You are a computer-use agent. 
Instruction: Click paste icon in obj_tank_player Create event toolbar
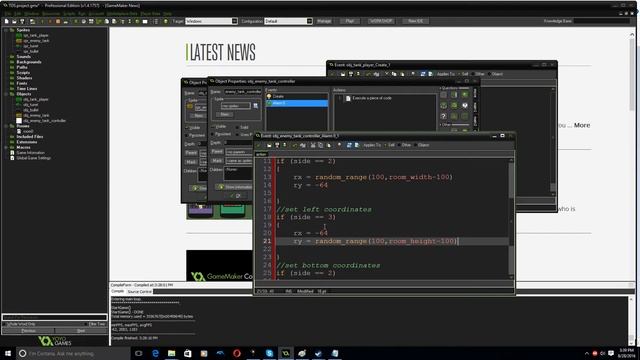402,74
